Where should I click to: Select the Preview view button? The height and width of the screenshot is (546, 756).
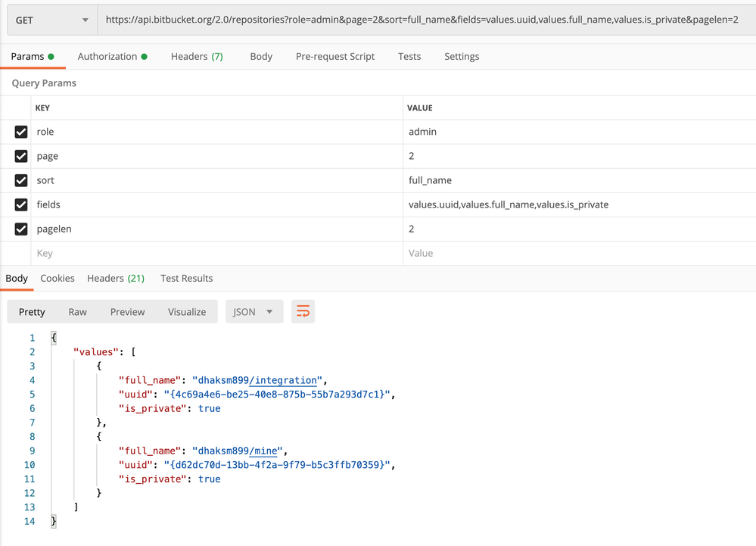coord(127,311)
